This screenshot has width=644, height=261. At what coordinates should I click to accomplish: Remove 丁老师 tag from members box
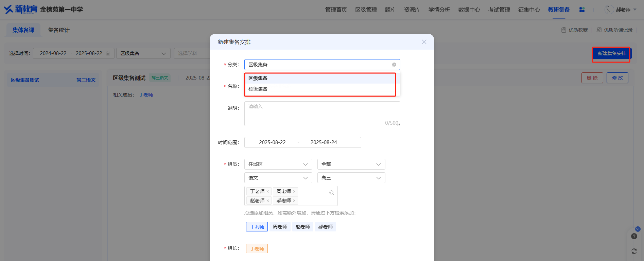[x=268, y=192]
